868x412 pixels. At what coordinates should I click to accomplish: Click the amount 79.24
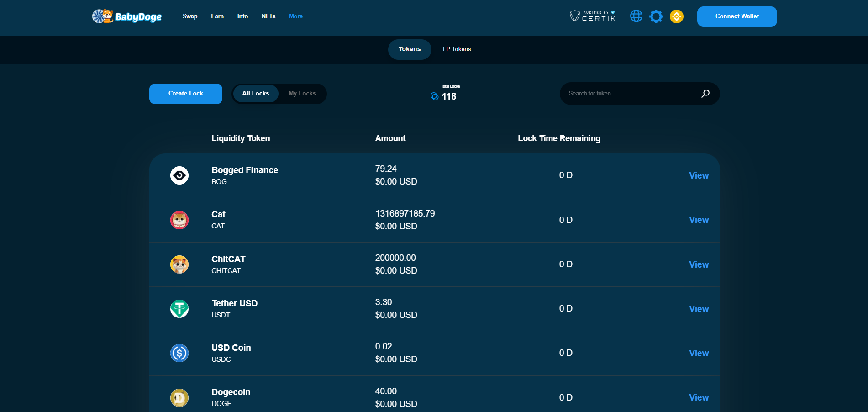pos(386,169)
